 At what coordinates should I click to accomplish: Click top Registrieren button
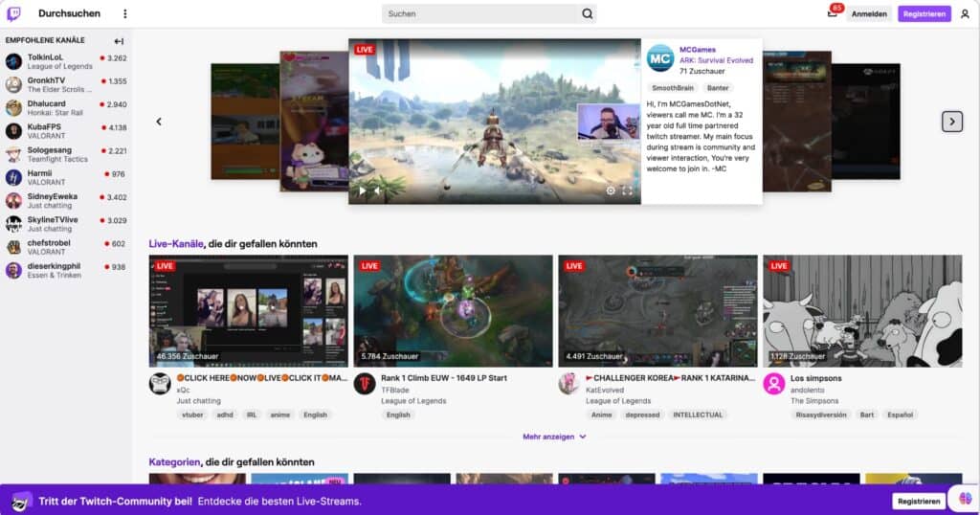coord(924,13)
